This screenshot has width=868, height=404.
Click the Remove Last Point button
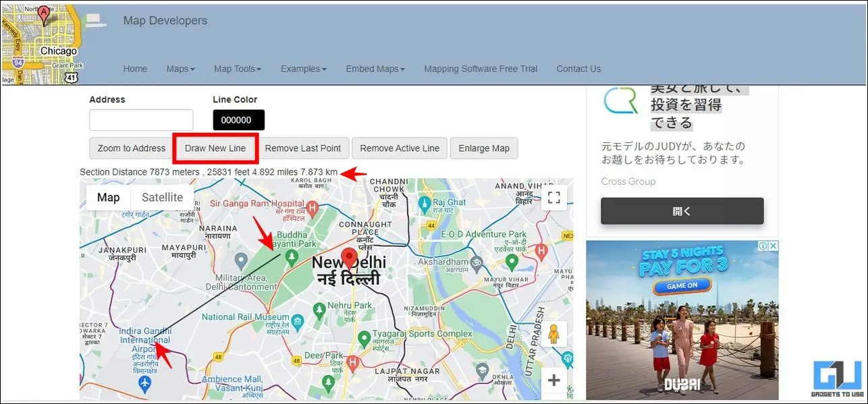pos(303,148)
